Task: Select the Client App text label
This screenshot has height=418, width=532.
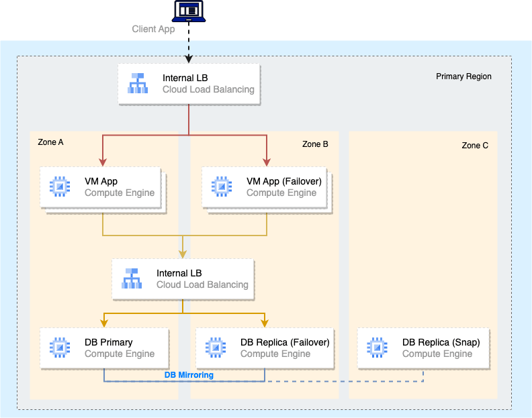Action: (x=153, y=30)
